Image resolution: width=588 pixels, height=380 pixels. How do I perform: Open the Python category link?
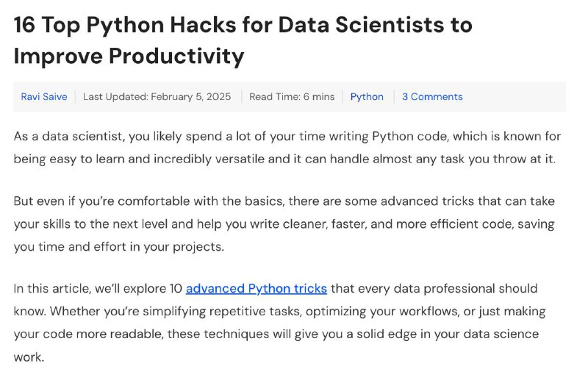367,97
